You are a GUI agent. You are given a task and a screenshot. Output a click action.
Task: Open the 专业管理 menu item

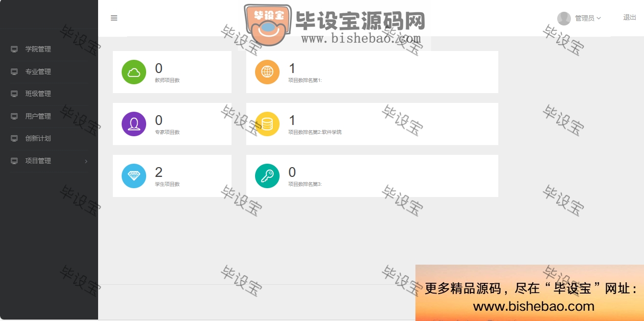tap(49, 72)
